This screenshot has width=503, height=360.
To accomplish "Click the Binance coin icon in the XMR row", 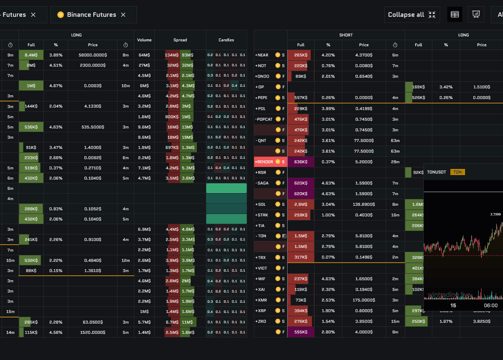I will click(278, 300).
